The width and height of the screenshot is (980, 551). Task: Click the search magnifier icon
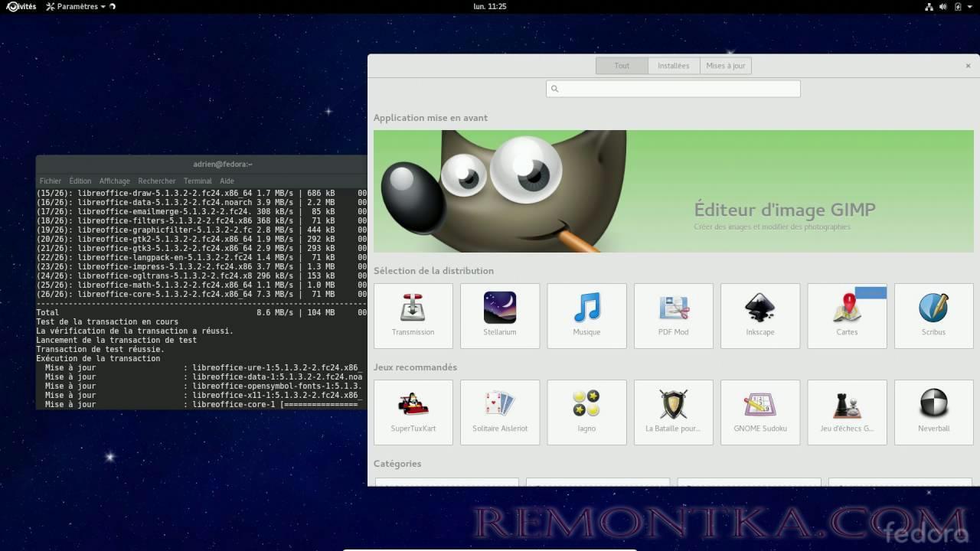[555, 89]
